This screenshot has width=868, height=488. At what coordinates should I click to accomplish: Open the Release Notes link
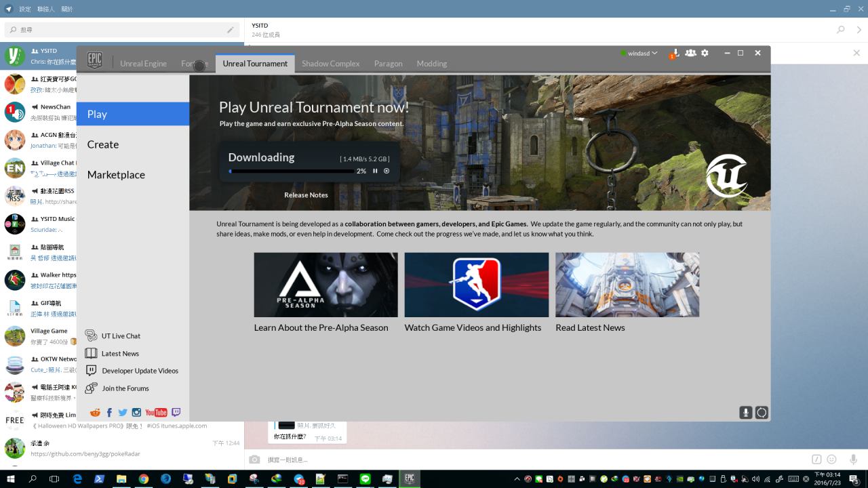(x=306, y=195)
